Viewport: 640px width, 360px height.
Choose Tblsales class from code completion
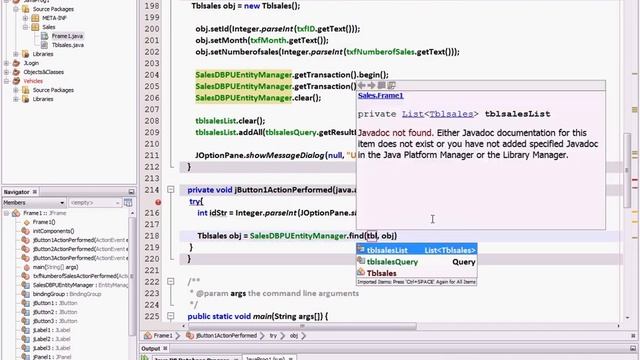click(417, 273)
